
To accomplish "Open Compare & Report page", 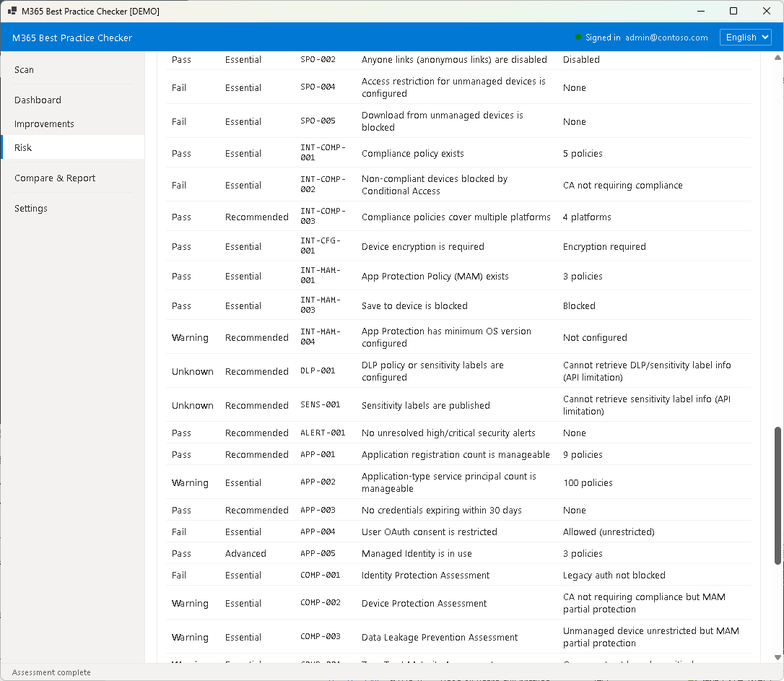I will coord(55,178).
